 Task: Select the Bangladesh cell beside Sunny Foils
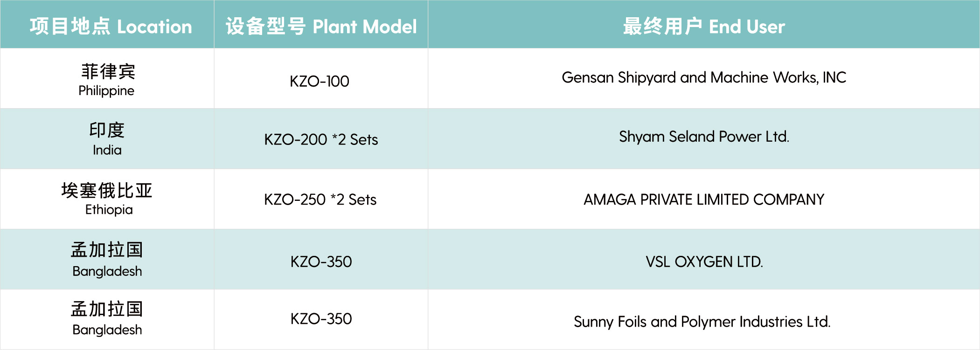(x=107, y=319)
